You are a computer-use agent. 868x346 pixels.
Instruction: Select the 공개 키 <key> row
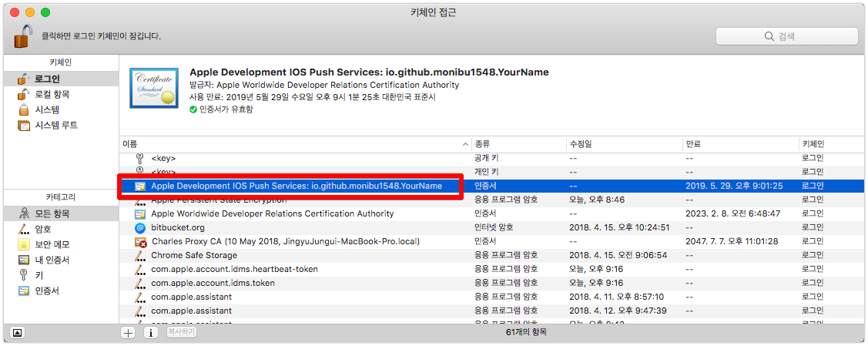(x=493, y=158)
